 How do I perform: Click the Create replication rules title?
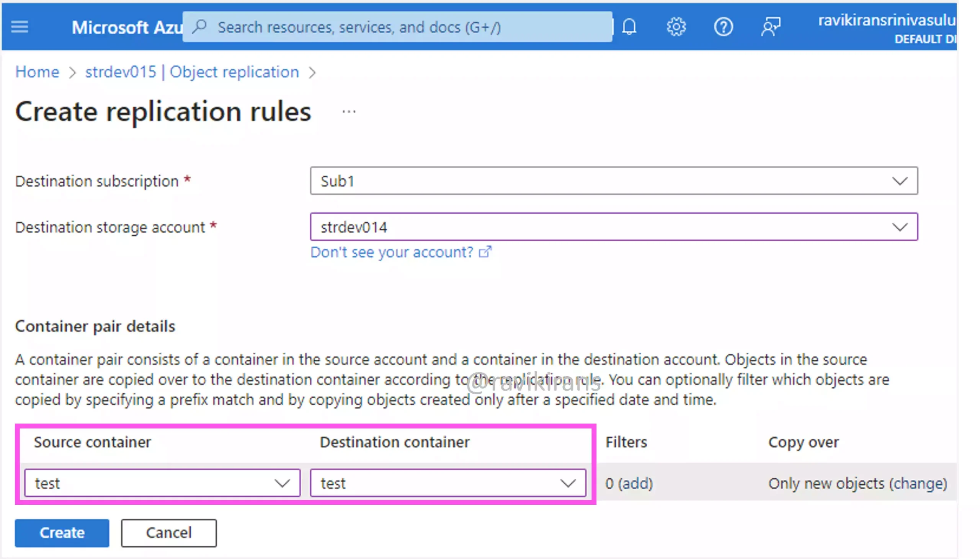163,112
